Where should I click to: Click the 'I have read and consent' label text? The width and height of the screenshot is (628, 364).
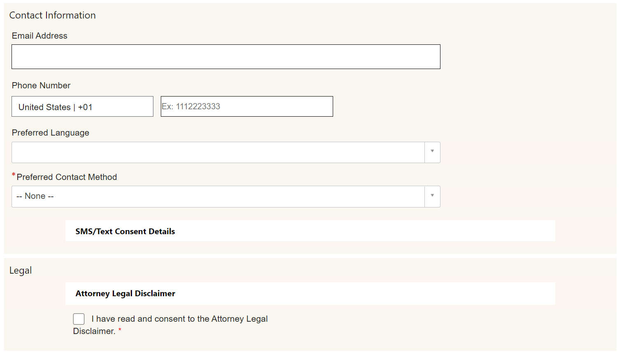tap(179, 319)
